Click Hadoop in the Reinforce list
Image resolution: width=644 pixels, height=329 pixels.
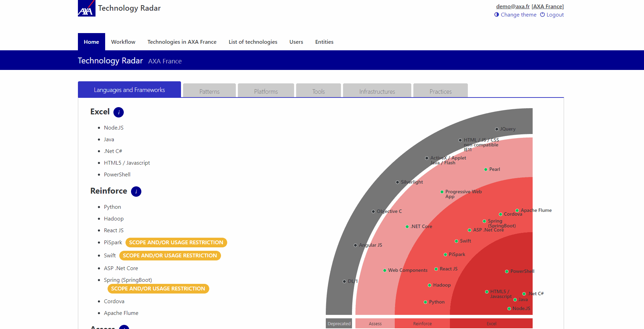pyautogui.click(x=114, y=218)
